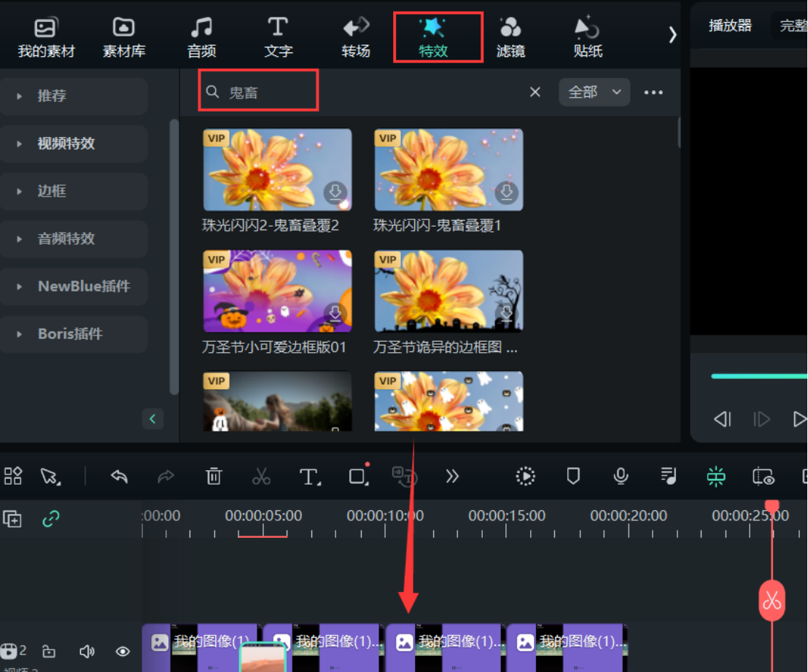Expand the NewBlue插件 category
The width and height of the screenshot is (808, 672).
click(83, 286)
